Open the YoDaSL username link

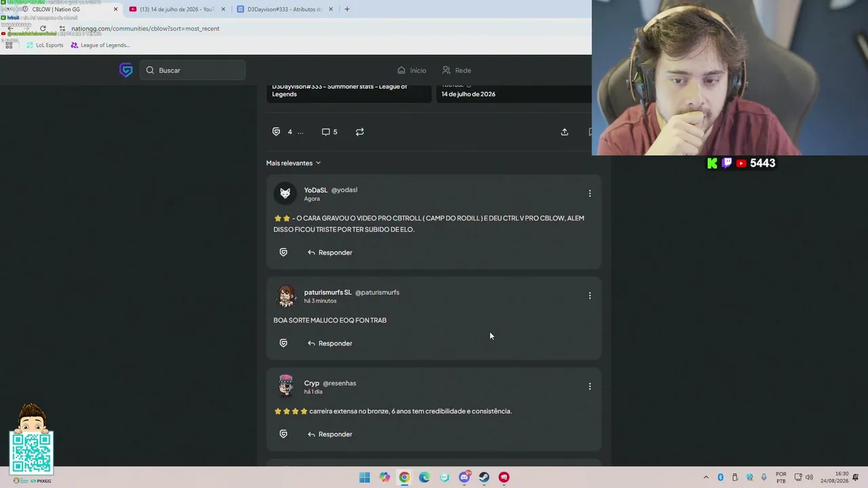click(315, 190)
